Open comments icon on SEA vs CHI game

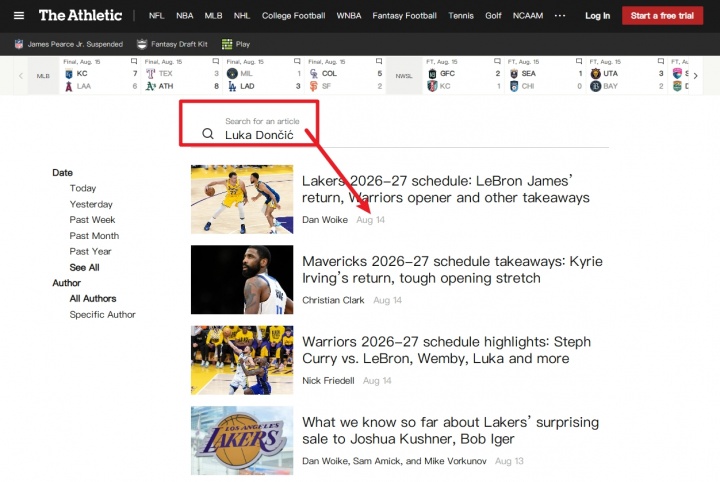click(x=579, y=61)
